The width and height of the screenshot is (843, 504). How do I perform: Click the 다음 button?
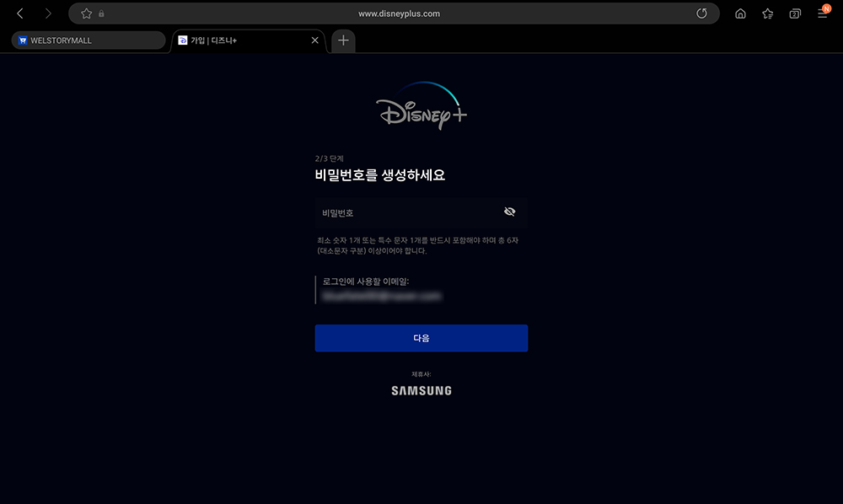pos(421,338)
